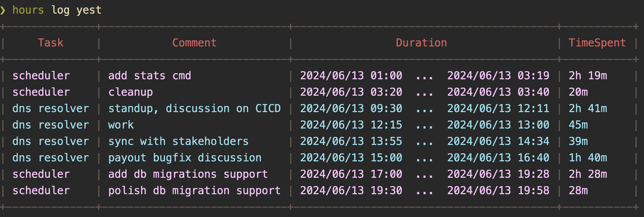
Task: Select the Task column header
Action: (51, 43)
